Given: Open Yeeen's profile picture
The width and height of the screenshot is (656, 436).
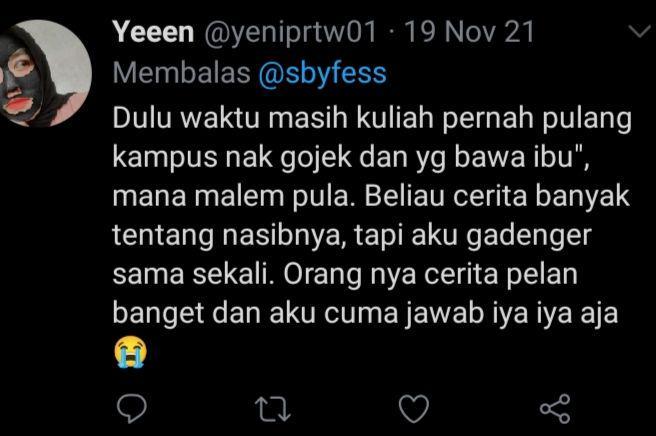Looking at the screenshot, I should click(x=45, y=73).
